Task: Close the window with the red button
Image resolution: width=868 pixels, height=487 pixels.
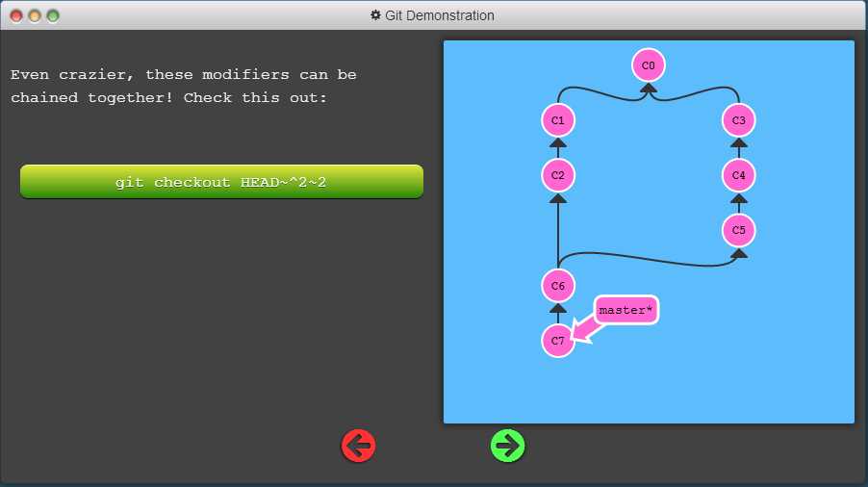Action: (x=16, y=16)
